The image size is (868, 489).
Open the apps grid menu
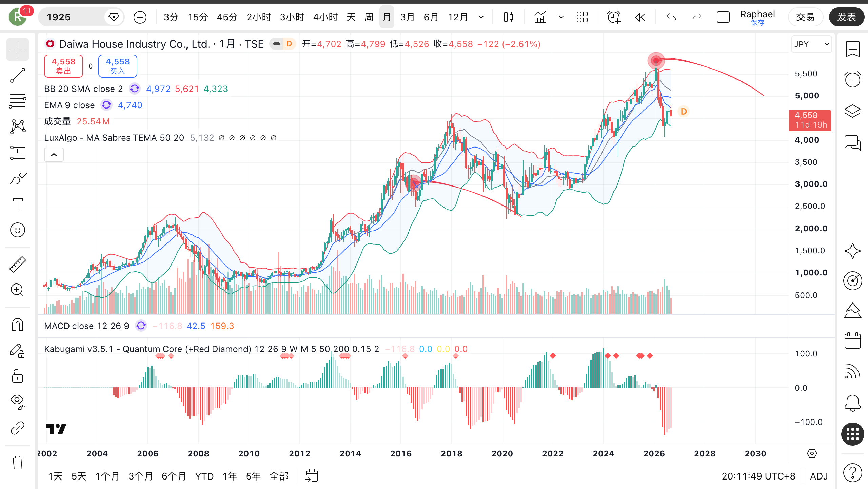(x=852, y=434)
